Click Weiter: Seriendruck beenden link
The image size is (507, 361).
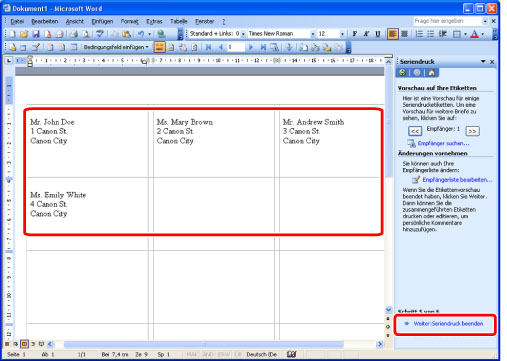click(x=448, y=323)
